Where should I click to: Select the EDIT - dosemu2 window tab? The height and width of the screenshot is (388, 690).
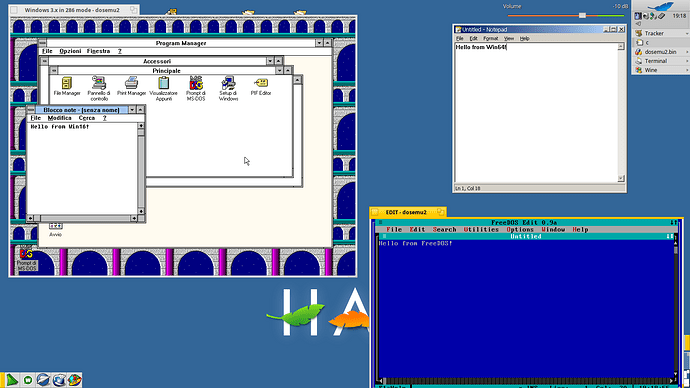[x=408, y=212]
